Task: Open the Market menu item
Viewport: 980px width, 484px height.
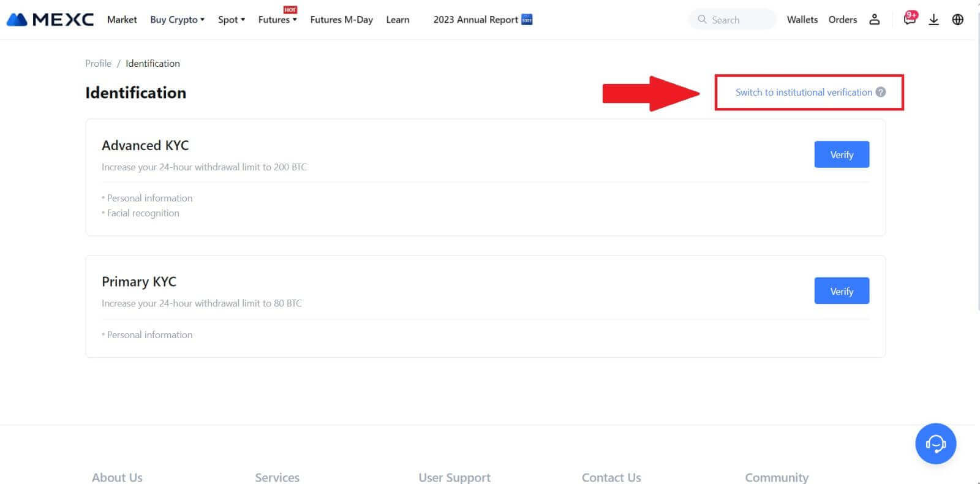Action: click(122, 20)
